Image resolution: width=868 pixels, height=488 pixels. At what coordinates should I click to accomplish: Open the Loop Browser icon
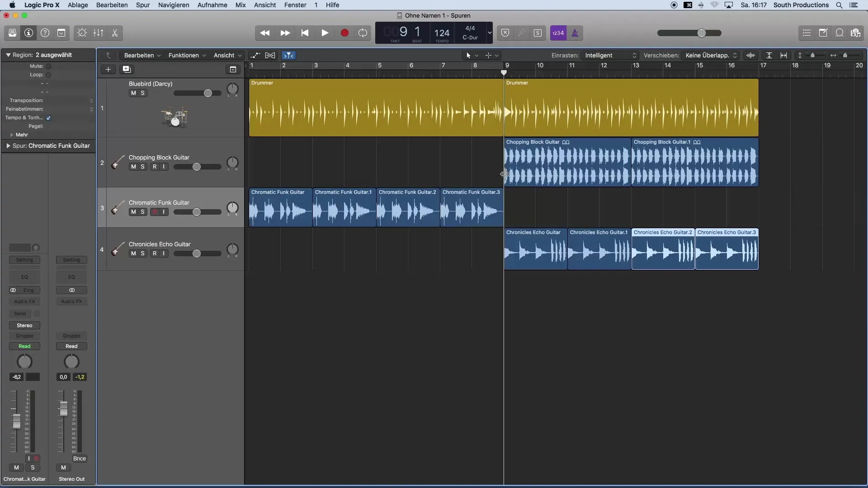click(839, 33)
